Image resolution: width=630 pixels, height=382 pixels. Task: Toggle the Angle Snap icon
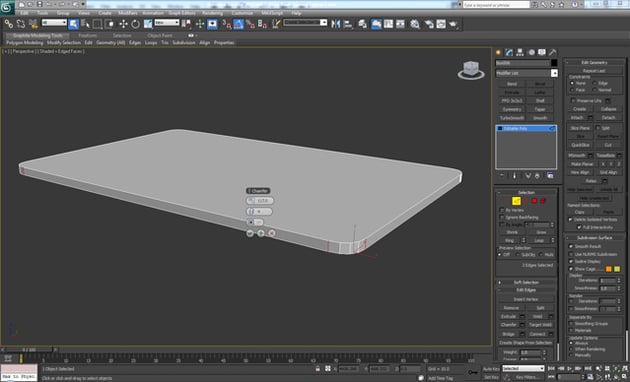click(239, 24)
